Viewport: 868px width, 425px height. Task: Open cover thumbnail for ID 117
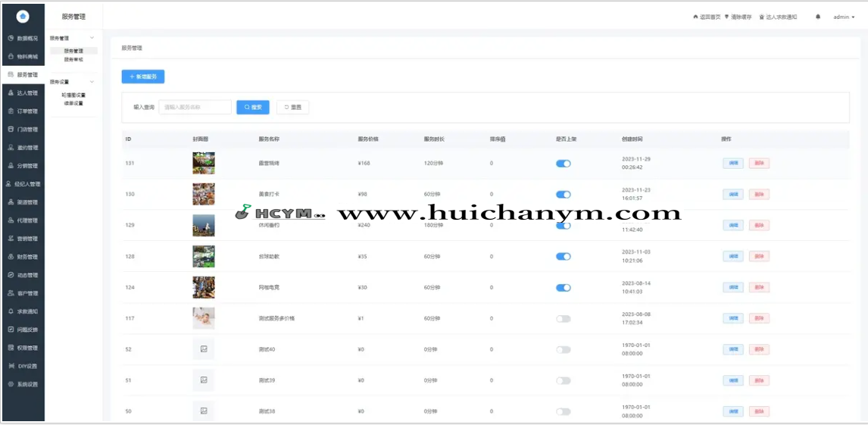204,319
